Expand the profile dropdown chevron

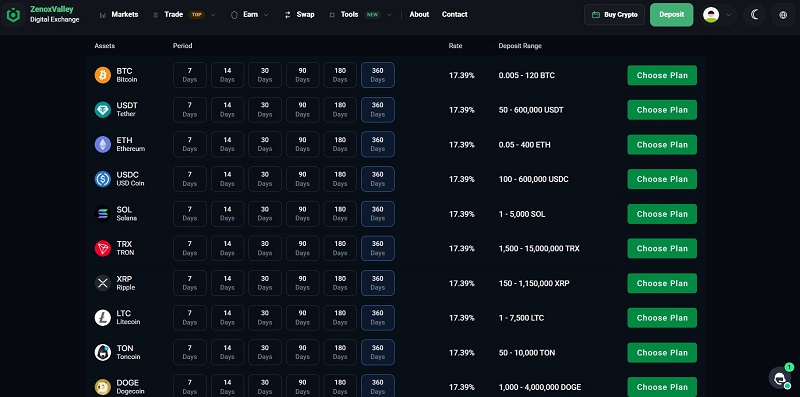pyautogui.click(x=728, y=15)
